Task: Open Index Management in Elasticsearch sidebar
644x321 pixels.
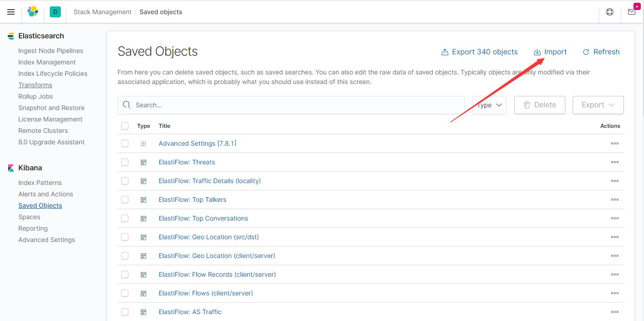Action: pyautogui.click(x=47, y=62)
